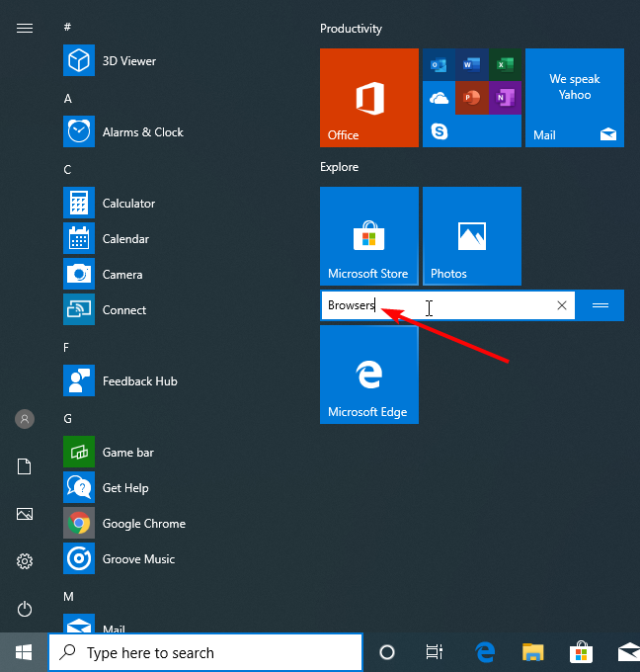Screen dimensions: 640x672
Task: Open the Microsoft Store tile
Action: [369, 236]
